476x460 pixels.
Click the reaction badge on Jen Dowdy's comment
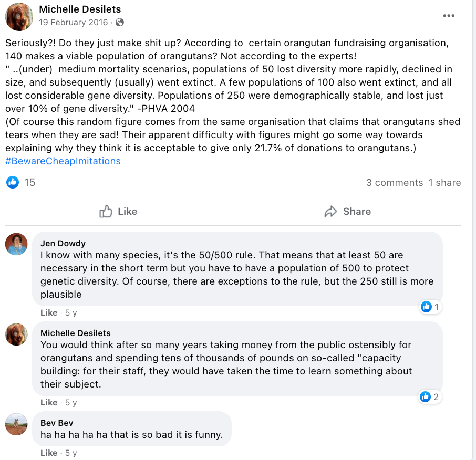(430, 307)
